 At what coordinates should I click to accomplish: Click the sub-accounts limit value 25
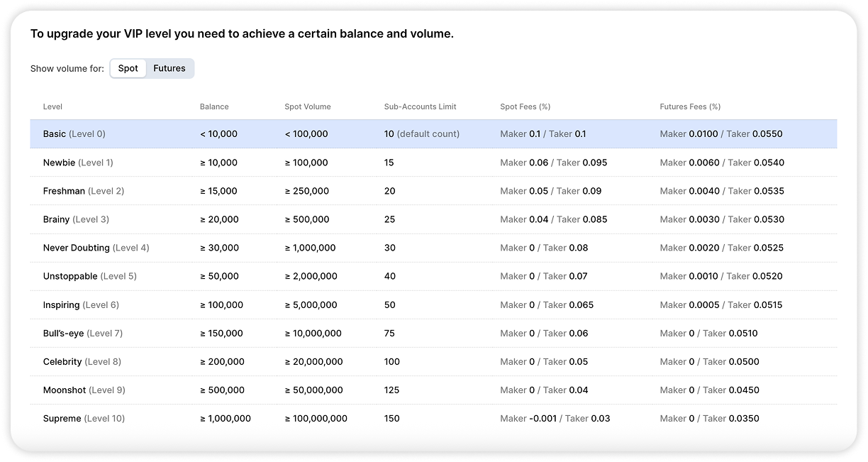coord(389,219)
